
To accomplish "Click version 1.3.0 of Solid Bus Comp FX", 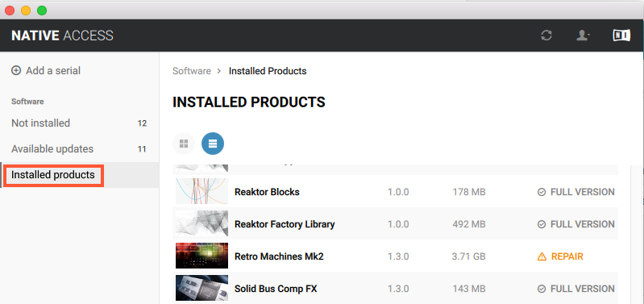I will tap(398, 289).
